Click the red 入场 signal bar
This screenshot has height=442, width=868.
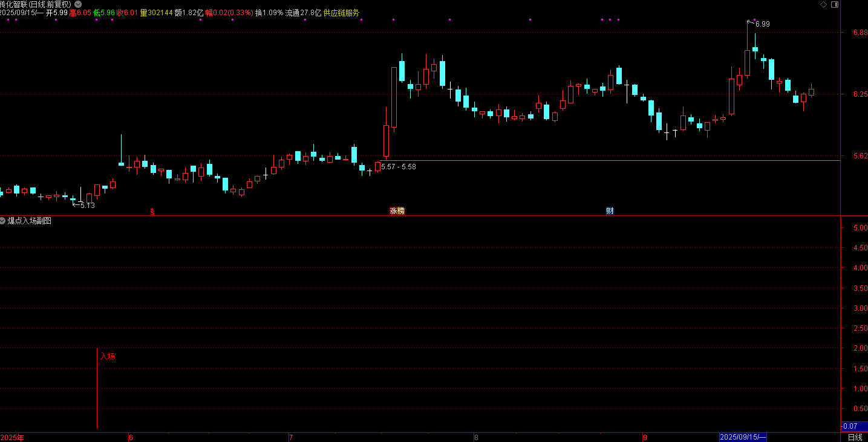pos(97,388)
